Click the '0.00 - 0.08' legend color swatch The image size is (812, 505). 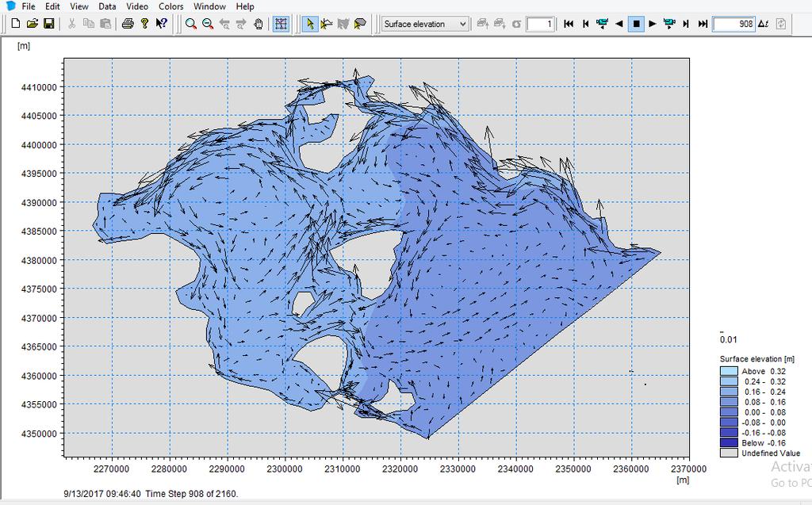(729, 412)
